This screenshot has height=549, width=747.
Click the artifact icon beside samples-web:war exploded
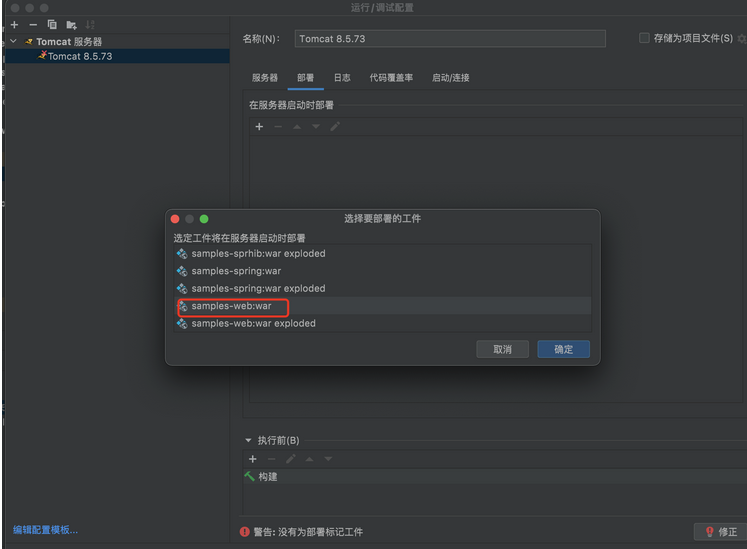tap(182, 324)
